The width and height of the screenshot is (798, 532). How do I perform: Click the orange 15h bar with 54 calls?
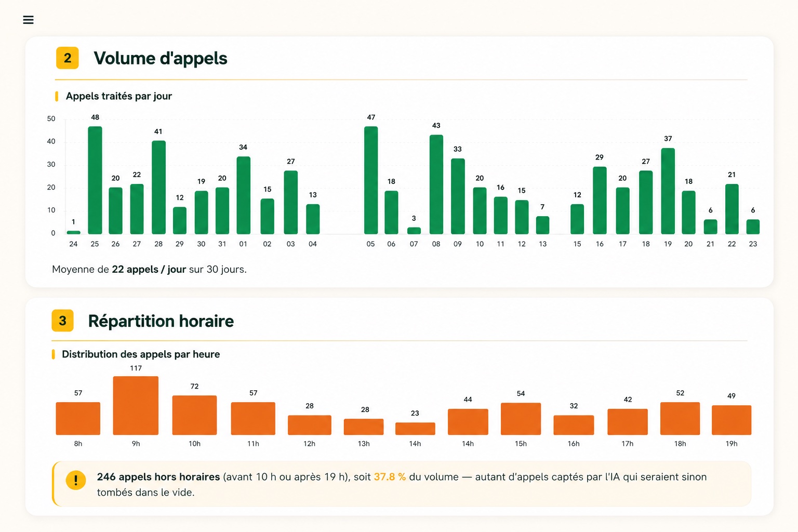521,419
